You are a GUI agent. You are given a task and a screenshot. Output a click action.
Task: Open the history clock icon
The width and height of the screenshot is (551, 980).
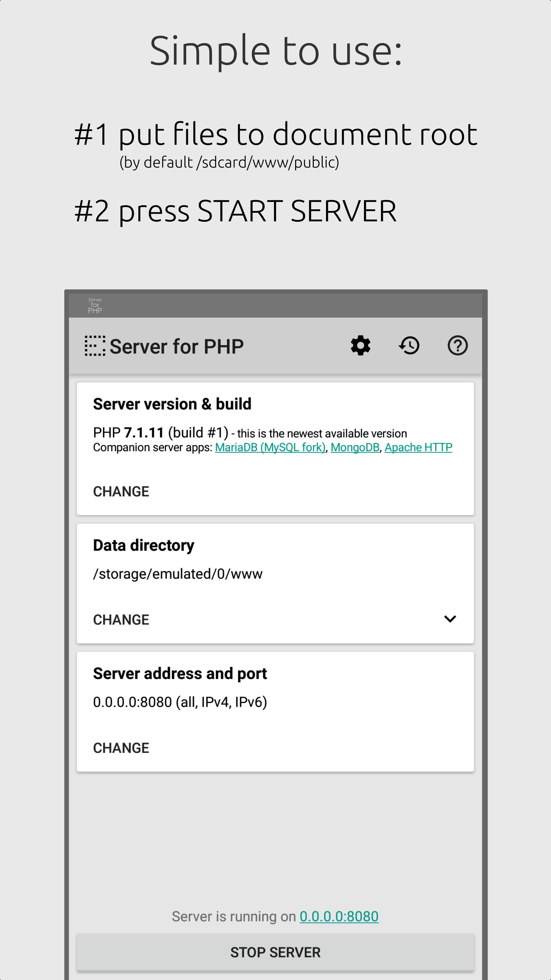pos(409,346)
